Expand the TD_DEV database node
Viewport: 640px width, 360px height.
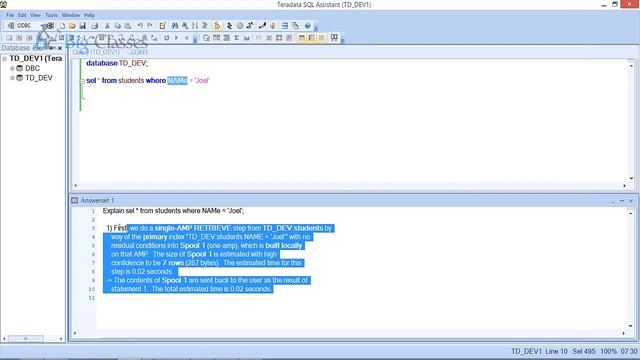point(12,78)
